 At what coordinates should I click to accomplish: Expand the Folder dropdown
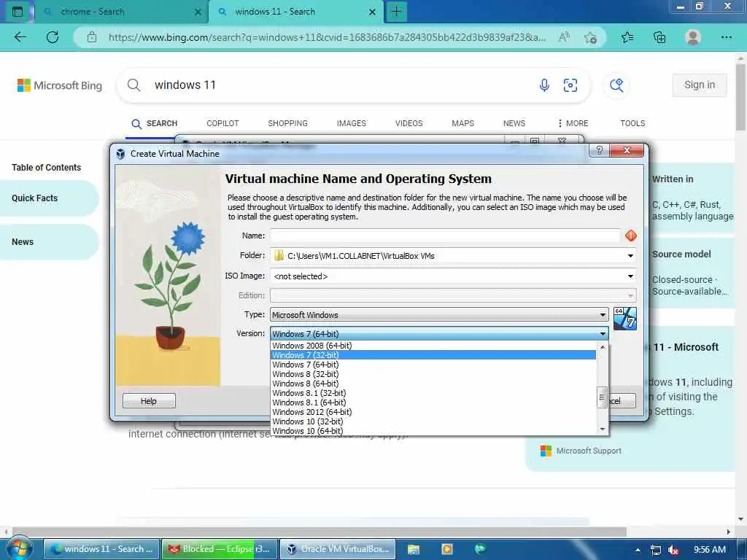tap(630, 256)
